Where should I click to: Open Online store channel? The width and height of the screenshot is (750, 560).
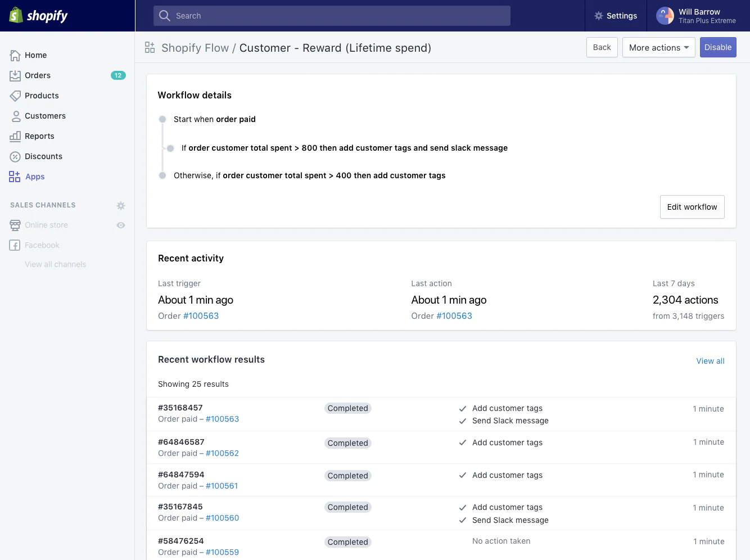tap(46, 225)
